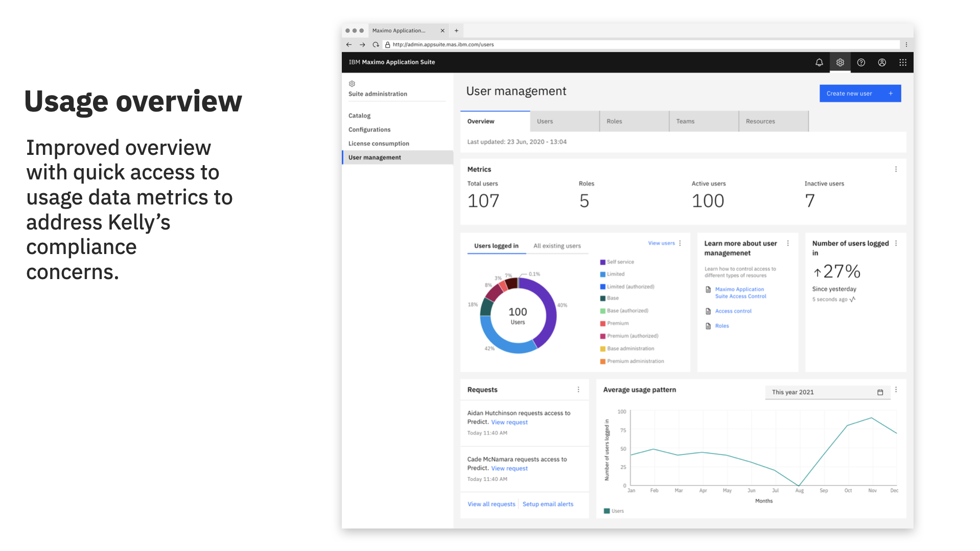Click the Self service legend swatch
The width and height of the screenshot is (980, 551).
pyautogui.click(x=603, y=262)
